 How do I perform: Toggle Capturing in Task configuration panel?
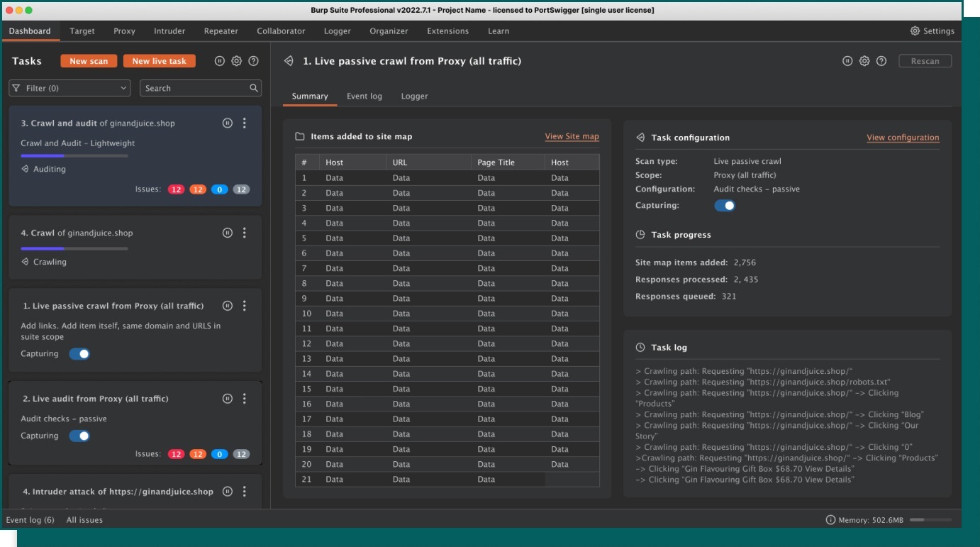[724, 206]
